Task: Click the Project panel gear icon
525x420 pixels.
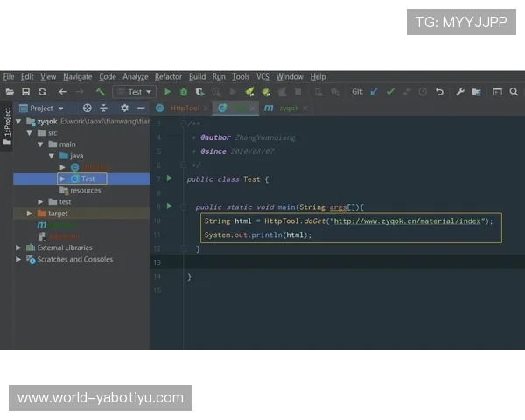Action: (x=123, y=108)
